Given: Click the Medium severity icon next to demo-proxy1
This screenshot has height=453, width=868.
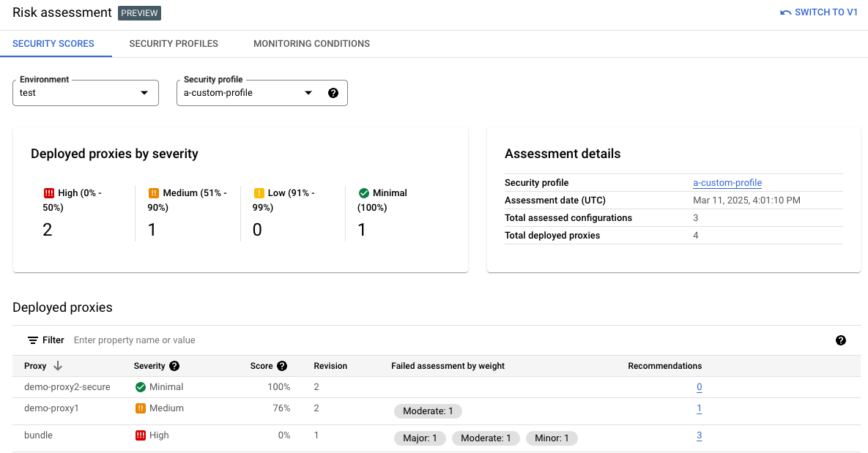Looking at the screenshot, I should pos(141,408).
